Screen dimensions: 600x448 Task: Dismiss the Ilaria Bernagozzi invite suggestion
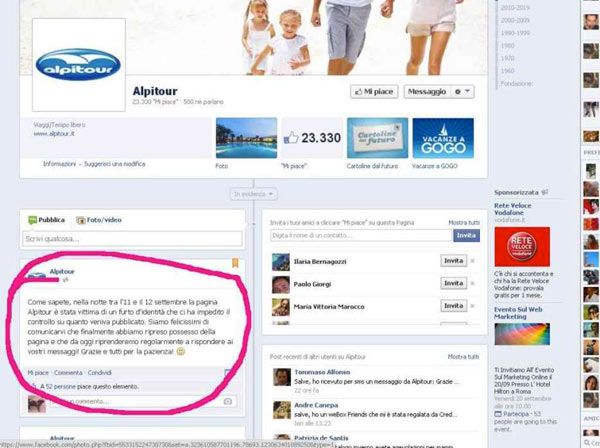pyautogui.click(x=474, y=261)
